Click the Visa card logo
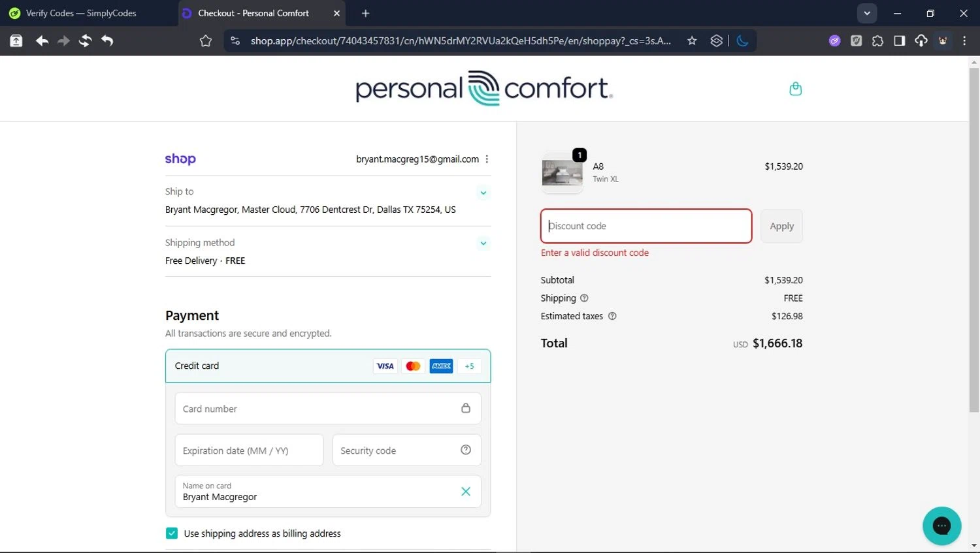Screen dimensions: 980x553 tap(385, 366)
